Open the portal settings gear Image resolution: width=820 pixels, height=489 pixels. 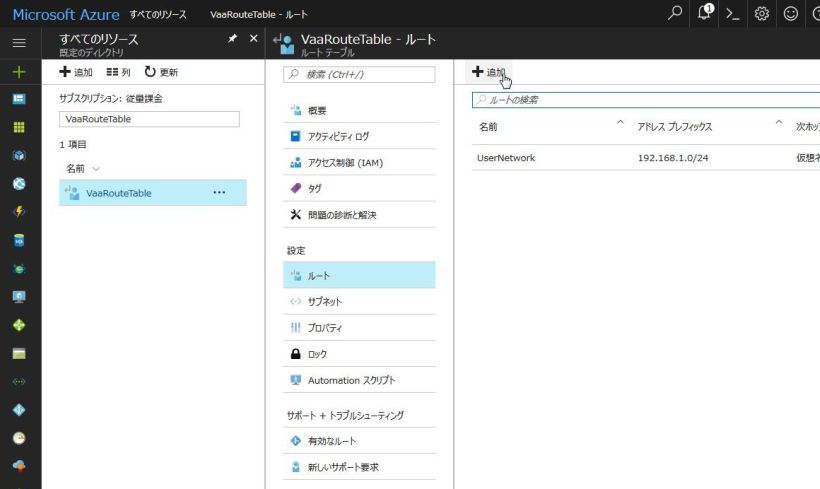[x=761, y=14]
